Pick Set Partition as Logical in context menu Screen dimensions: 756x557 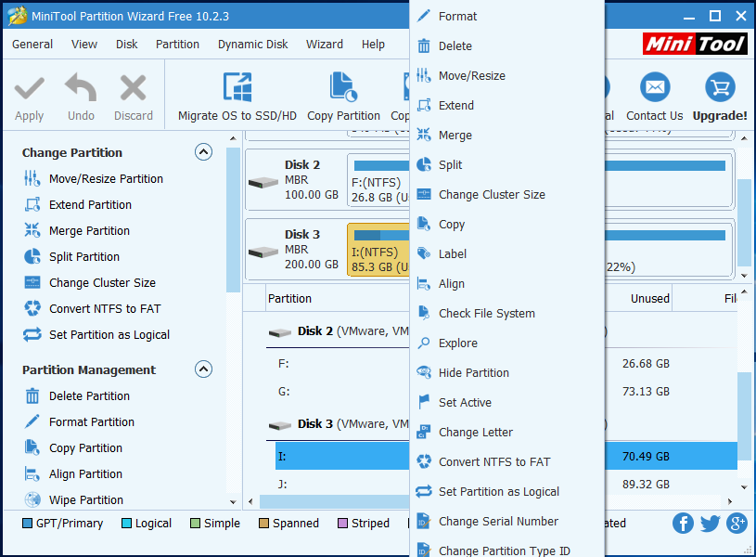(x=507, y=492)
